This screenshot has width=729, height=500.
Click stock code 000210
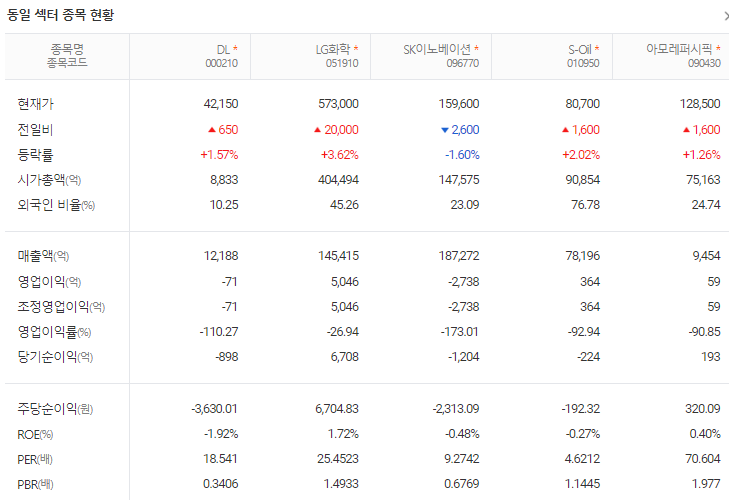[222, 63]
